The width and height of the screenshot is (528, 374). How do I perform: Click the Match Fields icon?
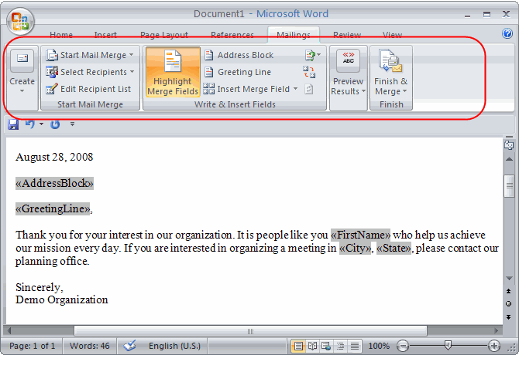[309, 72]
